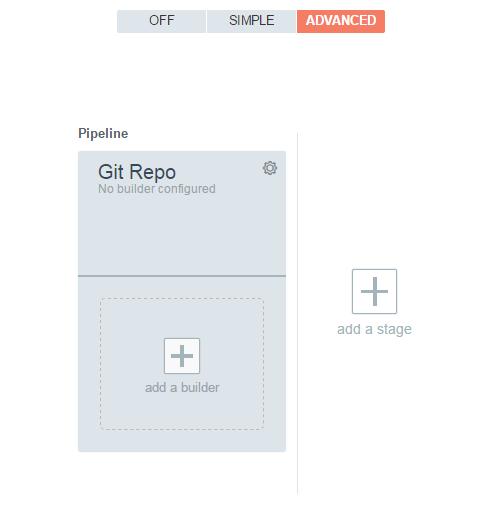Switch pipeline mode to SIMPLE
The height and width of the screenshot is (505, 480).
[x=251, y=21]
